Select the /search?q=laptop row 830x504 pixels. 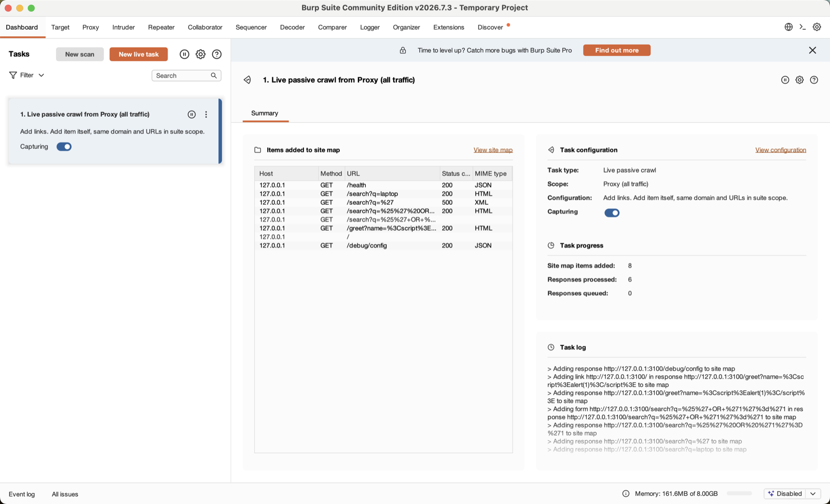pos(383,194)
